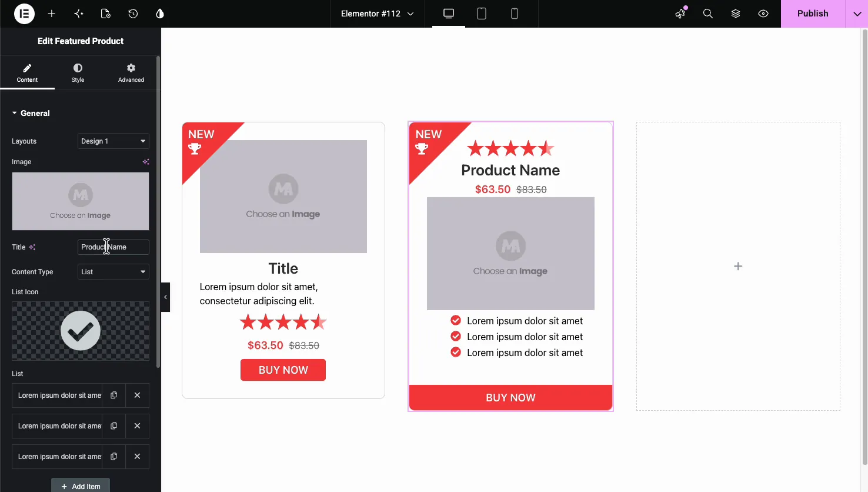Open Elementor #112 page dropdown
The width and height of the screenshot is (868, 492).
point(377,14)
